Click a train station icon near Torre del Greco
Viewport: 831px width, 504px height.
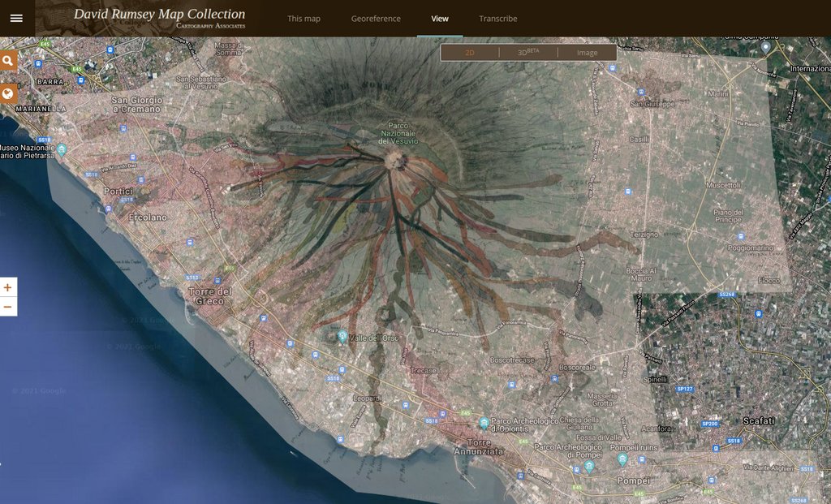(x=217, y=280)
